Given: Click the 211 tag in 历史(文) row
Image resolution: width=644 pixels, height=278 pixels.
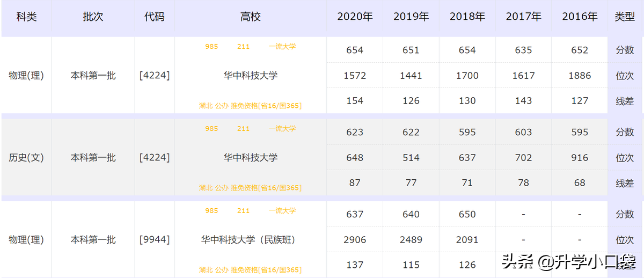Looking at the screenshot, I should coord(243,129).
